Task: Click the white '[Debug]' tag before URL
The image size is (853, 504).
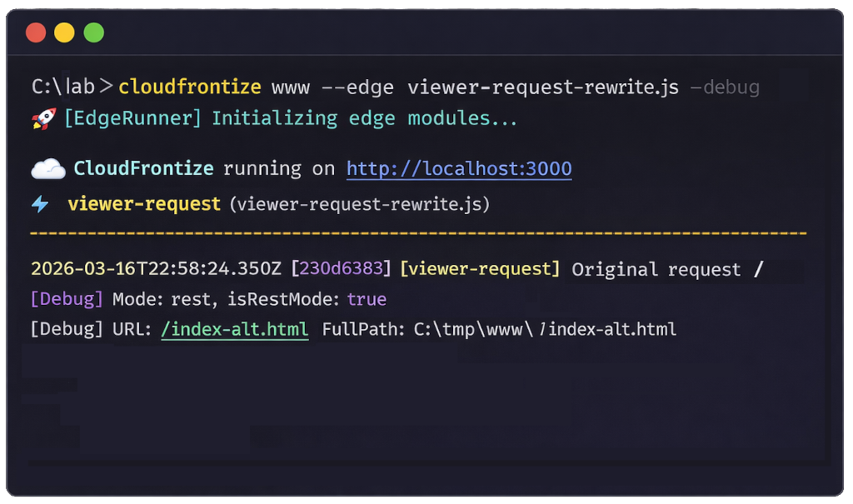Action: pyautogui.click(x=67, y=329)
